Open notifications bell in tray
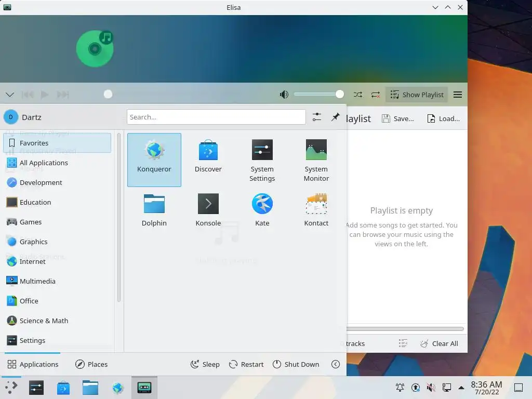This screenshot has height=399, width=532. coord(400,387)
